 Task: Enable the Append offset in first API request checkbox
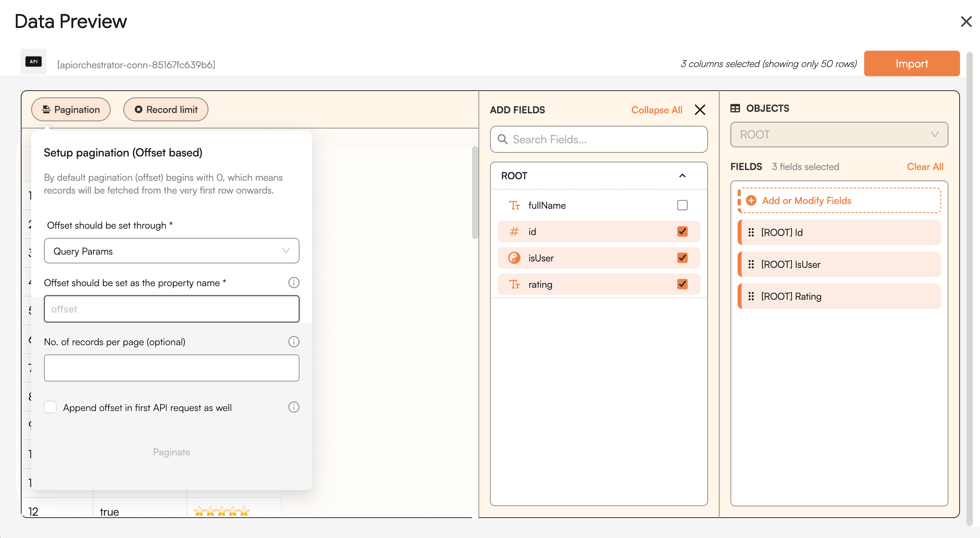pos(50,407)
